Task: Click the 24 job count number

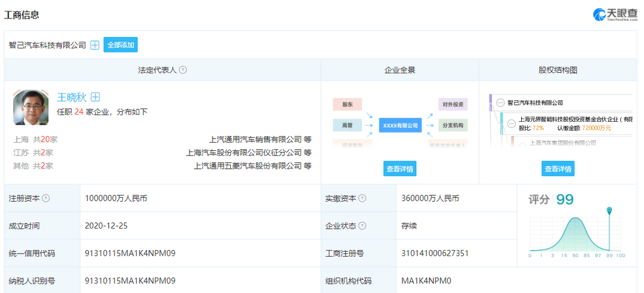Action: click(79, 112)
